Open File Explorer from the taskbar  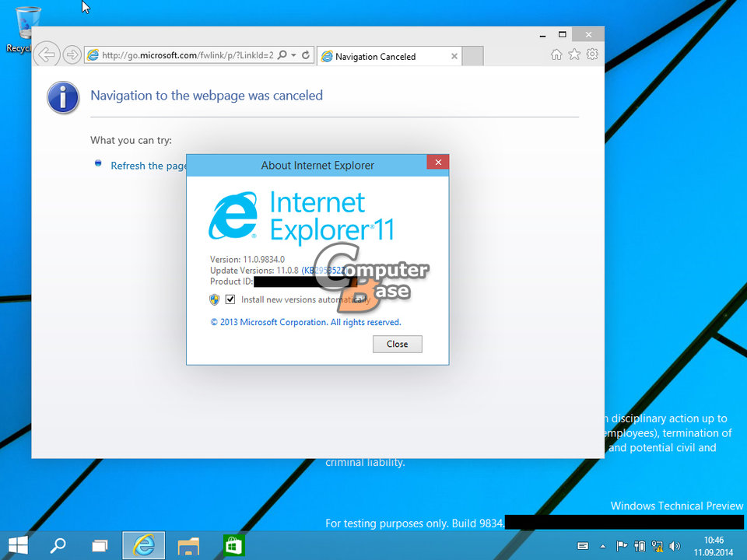(188, 545)
